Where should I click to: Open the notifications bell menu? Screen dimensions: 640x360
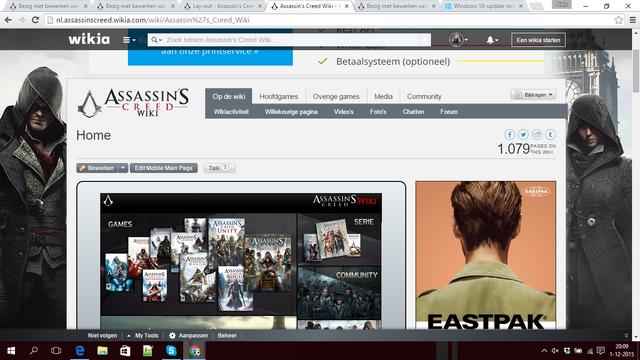[x=492, y=40]
